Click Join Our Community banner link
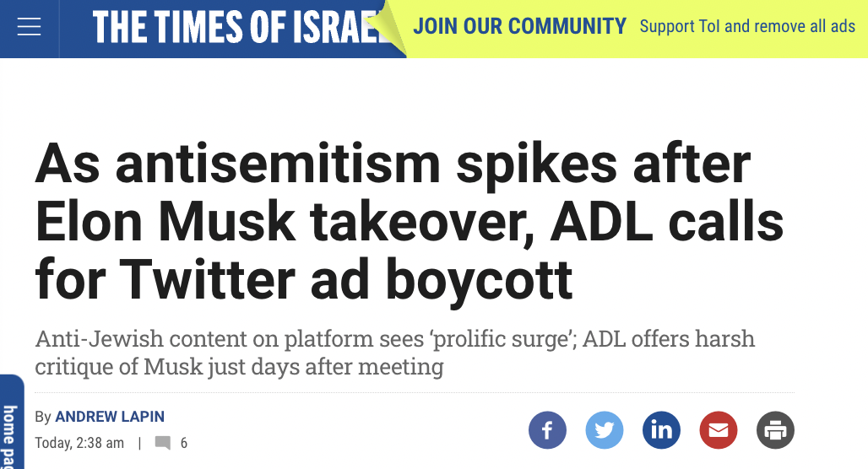Viewport: 868px width, 469px height. coord(519,26)
